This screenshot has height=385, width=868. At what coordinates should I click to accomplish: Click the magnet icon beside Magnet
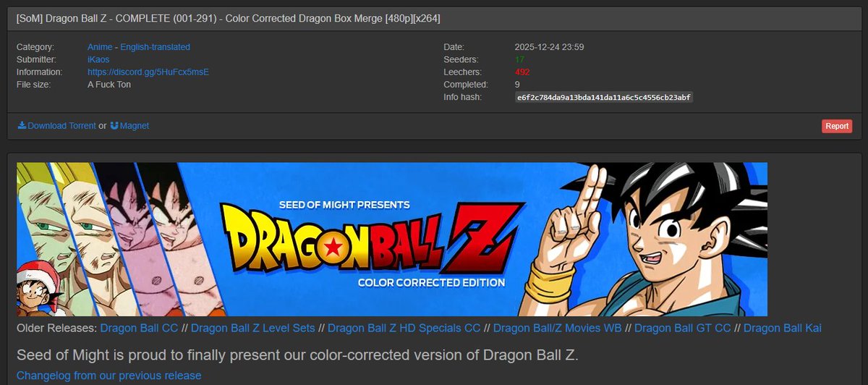tap(114, 125)
